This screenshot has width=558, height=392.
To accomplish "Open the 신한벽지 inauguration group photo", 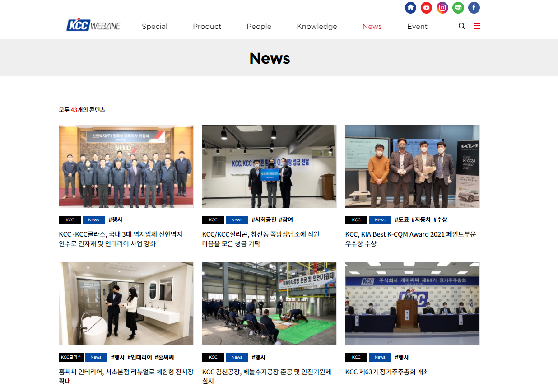I will (126, 166).
